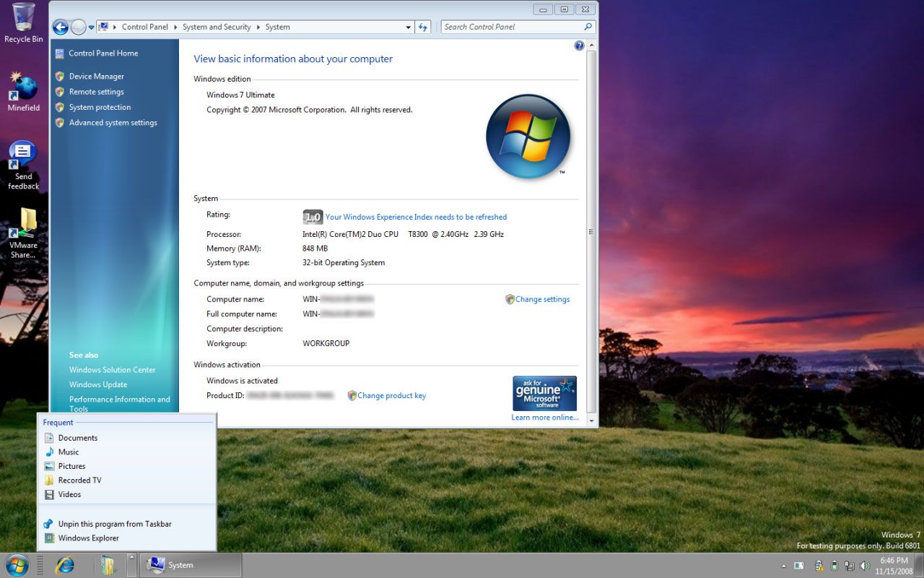Refresh the System page via address bar button

pos(423,27)
